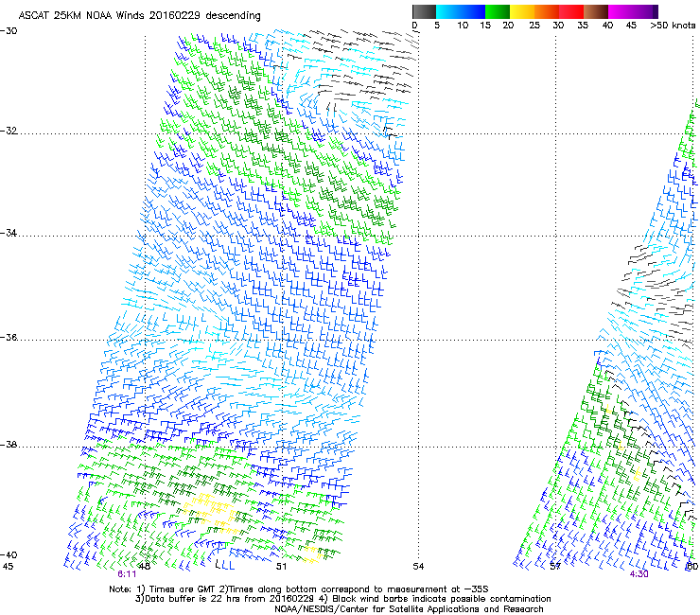The height and width of the screenshot is (615, 700).
Task: Click the brown 35-40 knots legend swatch
Action: point(596,11)
